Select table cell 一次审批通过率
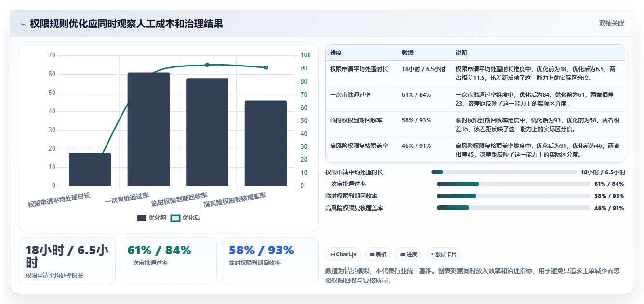644x304 pixels. pyautogui.click(x=350, y=95)
